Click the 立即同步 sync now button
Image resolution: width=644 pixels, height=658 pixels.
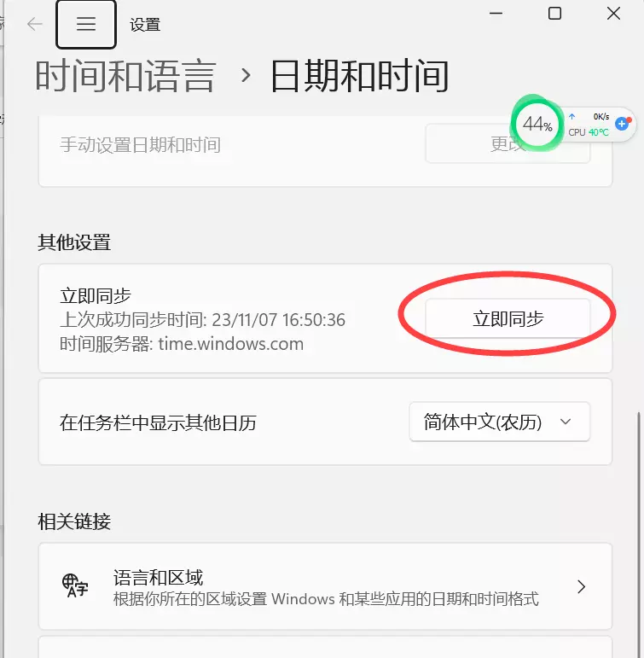click(508, 318)
